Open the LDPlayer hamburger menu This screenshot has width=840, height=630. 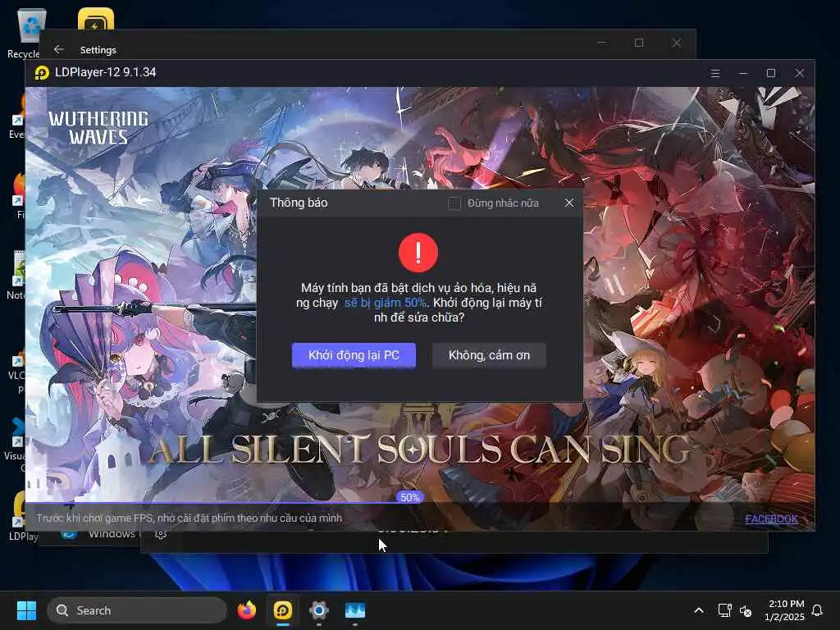tap(715, 73)
